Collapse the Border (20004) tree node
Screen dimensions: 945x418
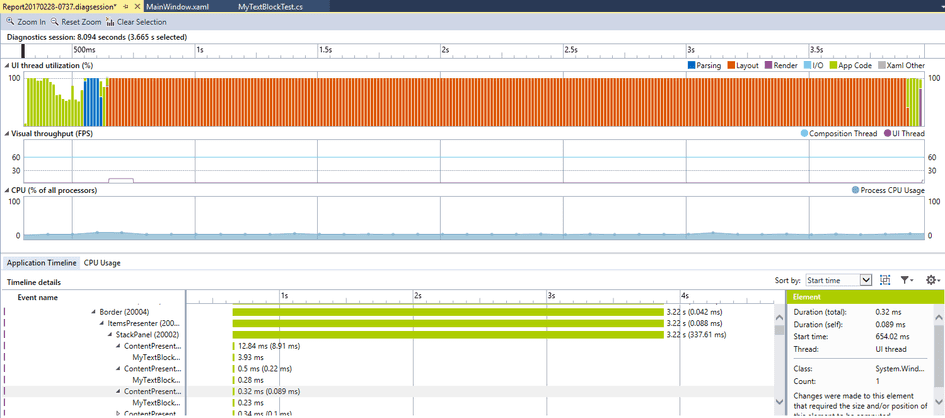(94, 312)
